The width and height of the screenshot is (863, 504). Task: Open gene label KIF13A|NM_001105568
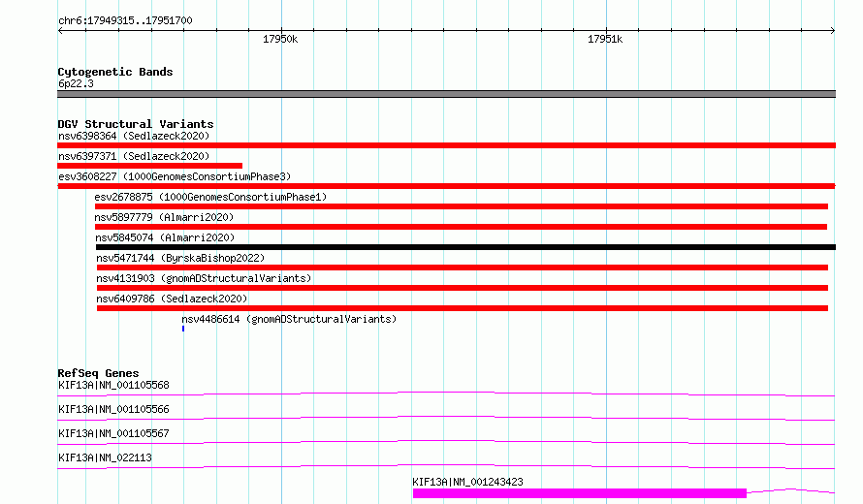(x=113, y=385)
